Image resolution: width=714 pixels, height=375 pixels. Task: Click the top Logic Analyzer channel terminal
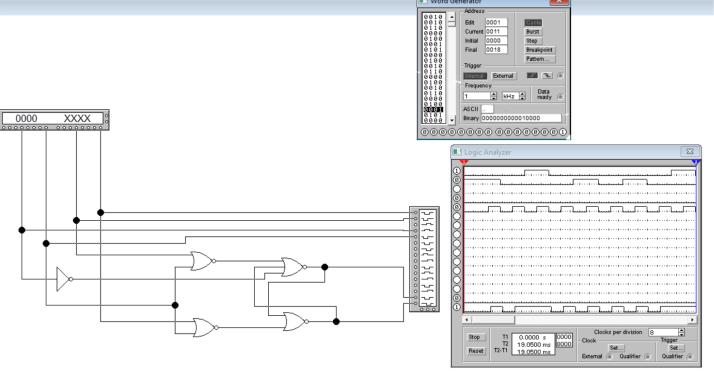tap(457, 171)
